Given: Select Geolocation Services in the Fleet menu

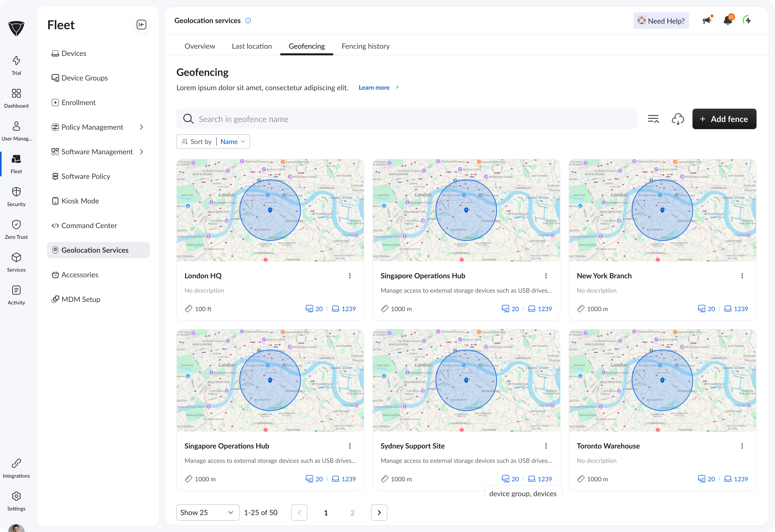Looking at the screenshot, I should tap(98, 250).
